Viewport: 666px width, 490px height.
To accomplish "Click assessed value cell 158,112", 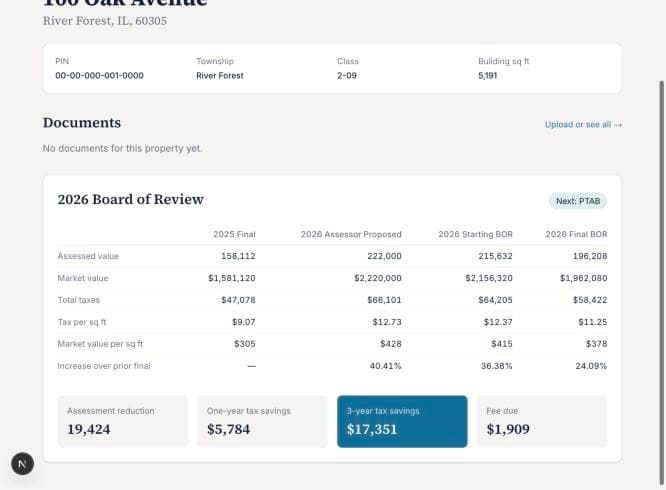I will pyautogui.click(x=238, y=256).
